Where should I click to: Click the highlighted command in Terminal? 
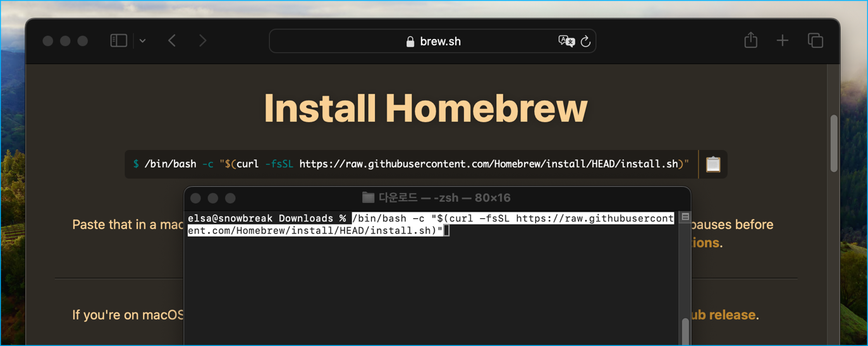coord(431,225)
